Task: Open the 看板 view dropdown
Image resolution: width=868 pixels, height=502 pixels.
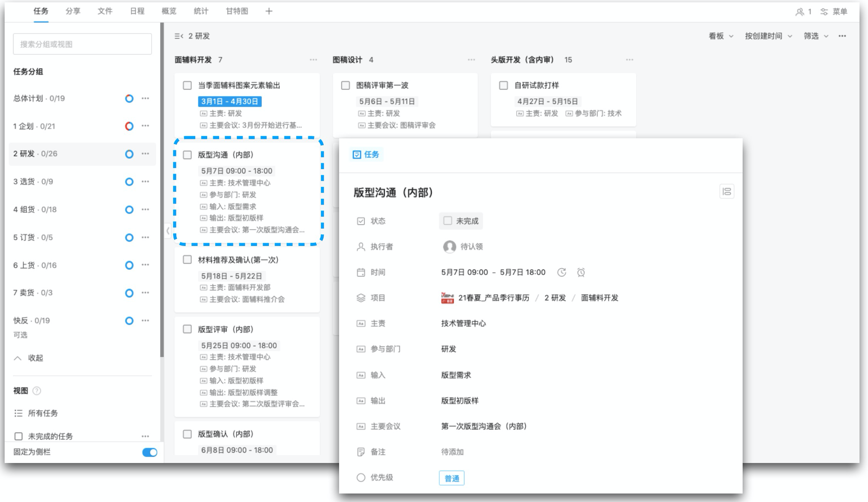Action: [721, 36]
